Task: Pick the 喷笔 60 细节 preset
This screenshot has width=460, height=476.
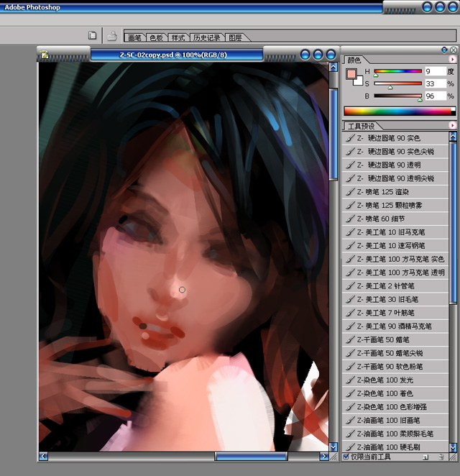Action: [x=395, y=219]
